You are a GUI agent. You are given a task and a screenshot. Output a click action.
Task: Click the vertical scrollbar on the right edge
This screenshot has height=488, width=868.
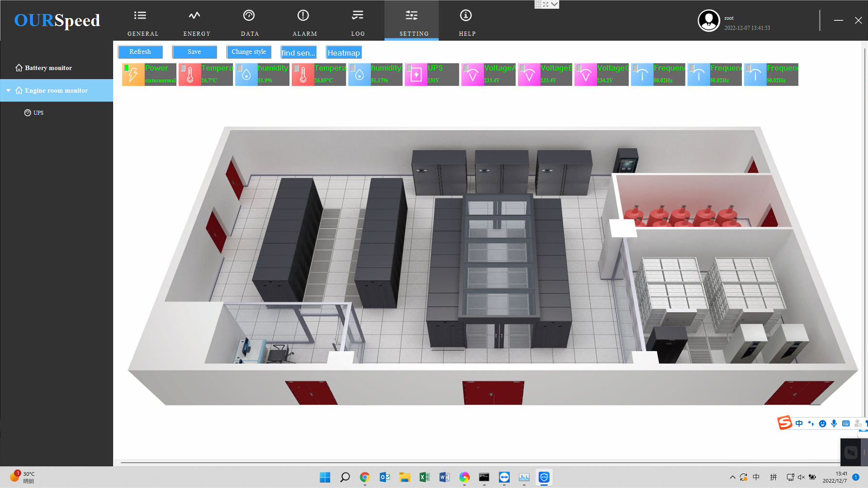coord(865,243)
